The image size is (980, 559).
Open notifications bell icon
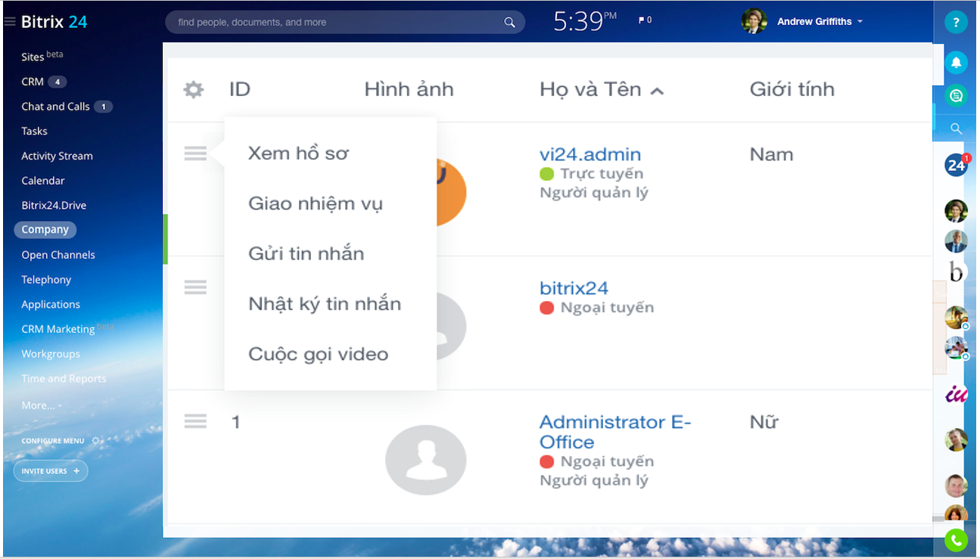pos(956,62)
